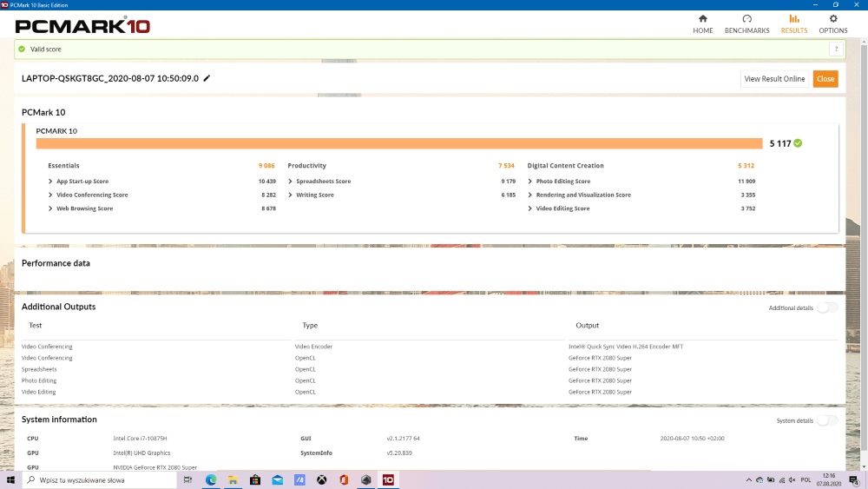Image resolution: width=868 pixels, height=489 pixels.
Task: Open Xbox app in the taskbar
Action: [321, 479]
